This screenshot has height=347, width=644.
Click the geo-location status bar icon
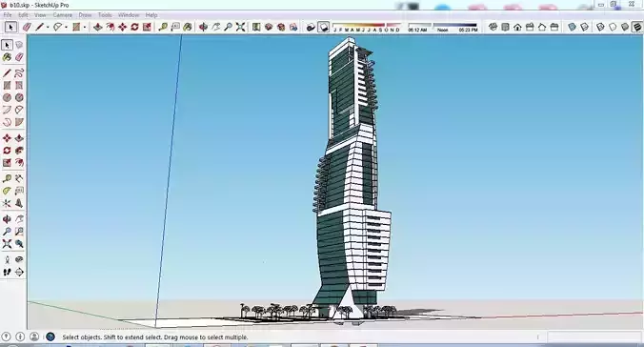point(7,337)
